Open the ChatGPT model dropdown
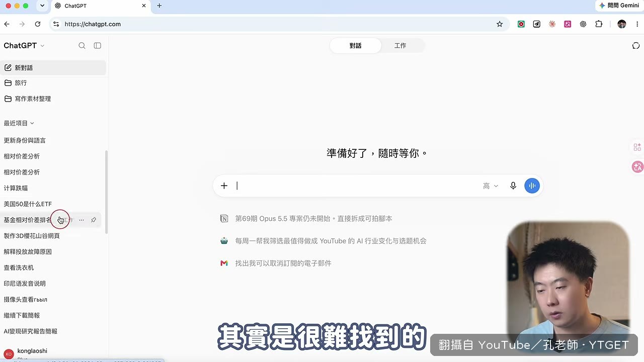The width and height of the screenshot is (644, 362). 24,46
